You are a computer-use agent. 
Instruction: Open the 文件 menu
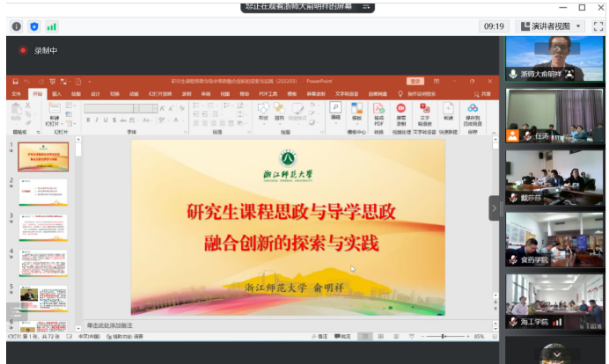click(x=16, y=94)
